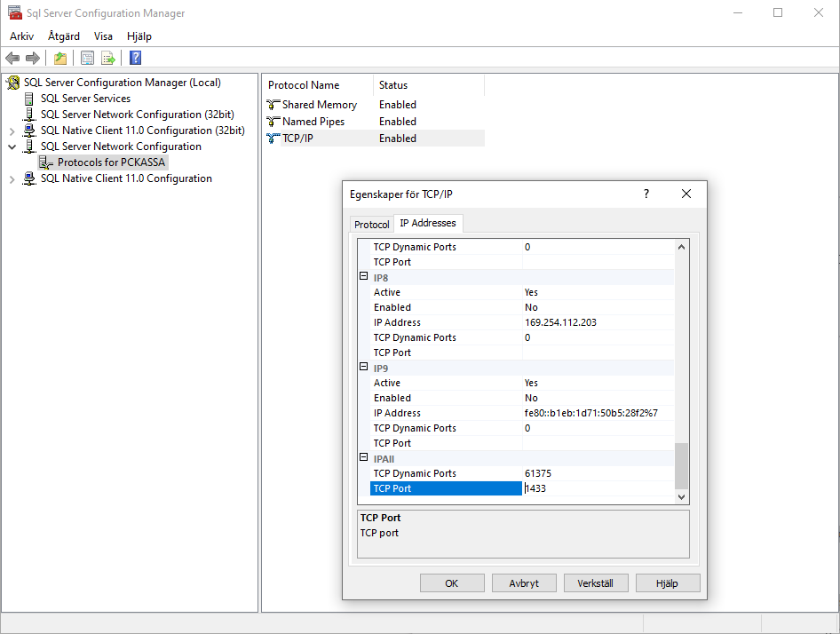Viewport: 840px width, 634px height.
Task: Collapse the IP9 property group
Action: (363, 367)
